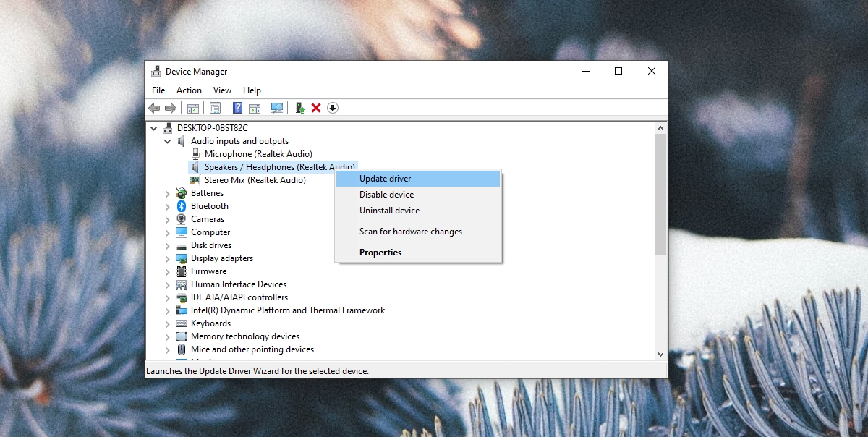Click Disable device down-arrow toolbar icon
This screenshot has height=437, width=868.
coord(333,108)
